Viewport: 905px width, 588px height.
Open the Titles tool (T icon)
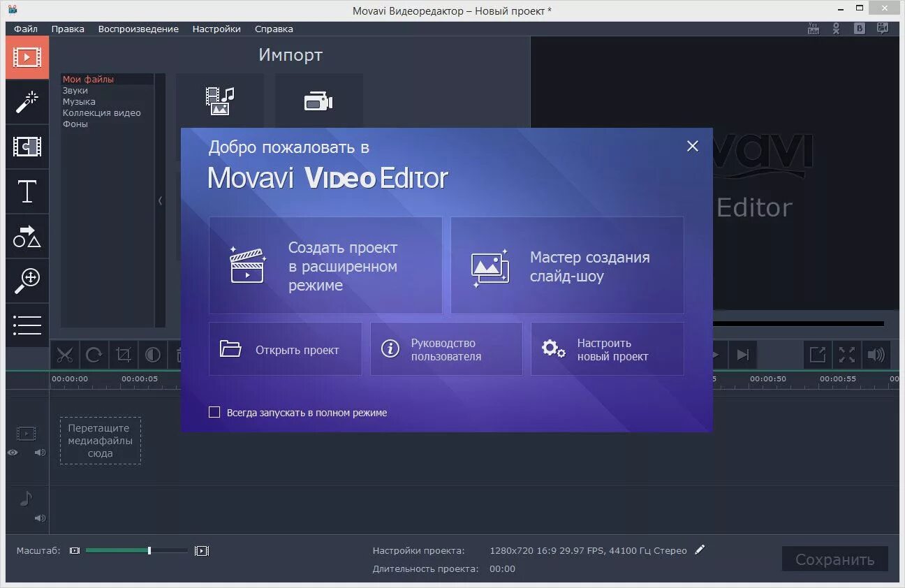[27, 191]
